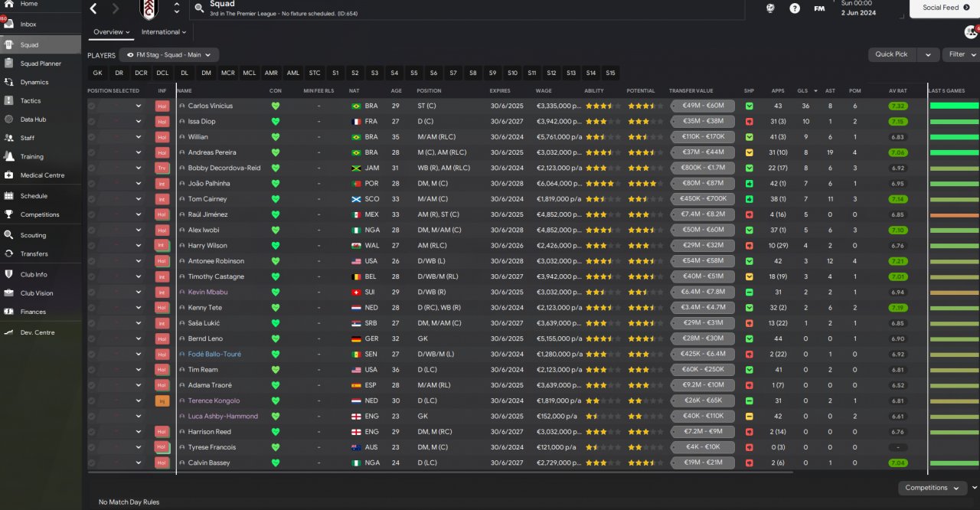Screen dimensions: 980x510
Task: Select Issa Diop row circle checkbox
Action: pos(92,121)
